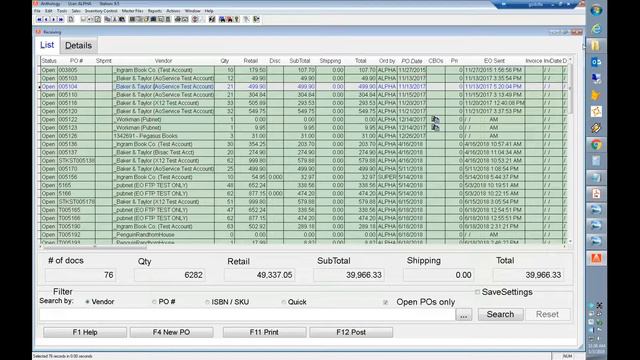
Task: Sort by EO Sent column header
Action: pos(494,61)
